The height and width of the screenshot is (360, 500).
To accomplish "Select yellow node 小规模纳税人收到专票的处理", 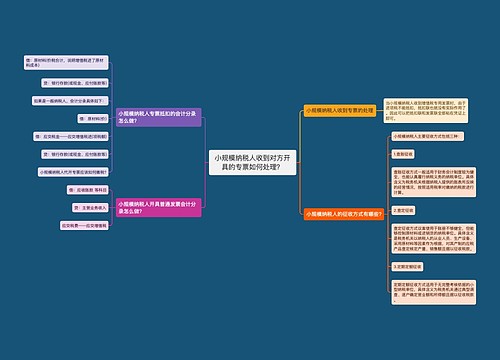I will [x=340, y=111].
